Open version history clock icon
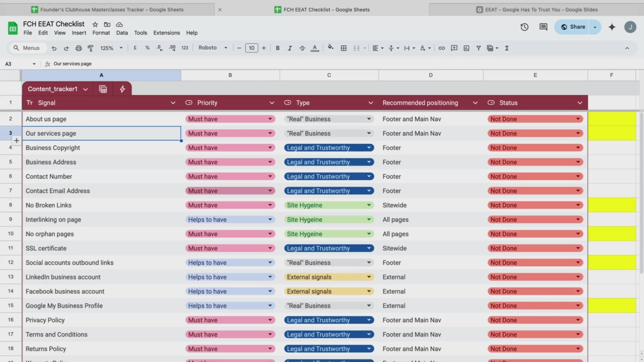This screenshot has height=362, width=644. (x=524, y=27)
